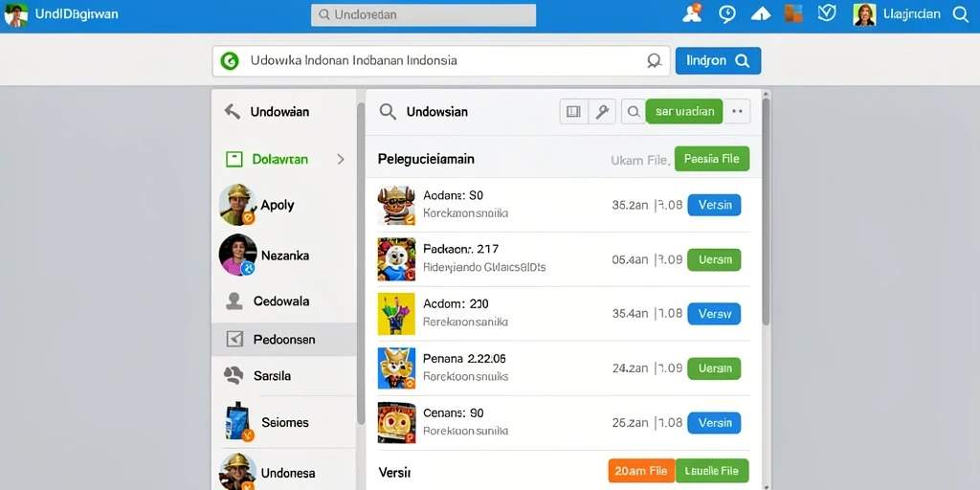980x490 pixels.
Task: Select Pedoonsen in the sidebar
Action: pos(283,340)
